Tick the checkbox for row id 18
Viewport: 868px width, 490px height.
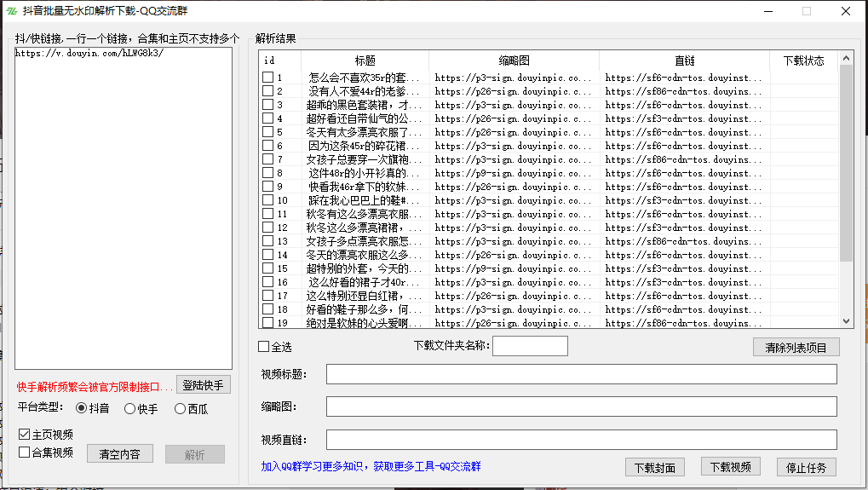[268, 309]
